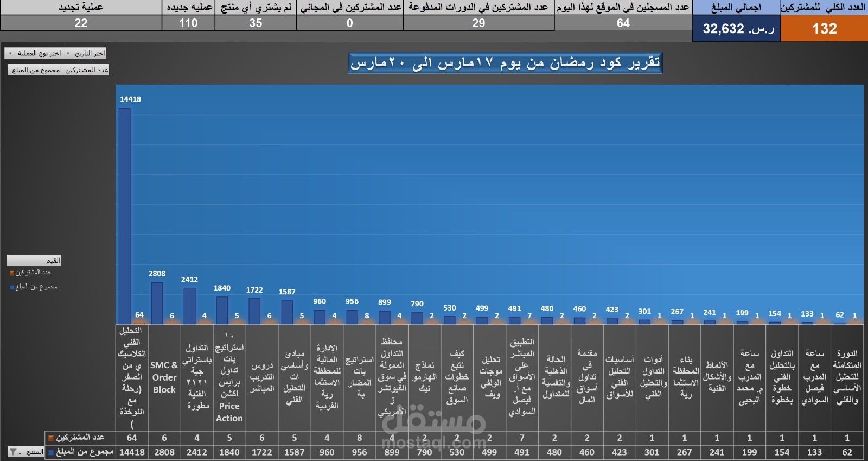Image resolution: width=868 pixels, height=461 pixels.
Task: Click the Price Action strategies category label
Action: (x=229, y=377)
